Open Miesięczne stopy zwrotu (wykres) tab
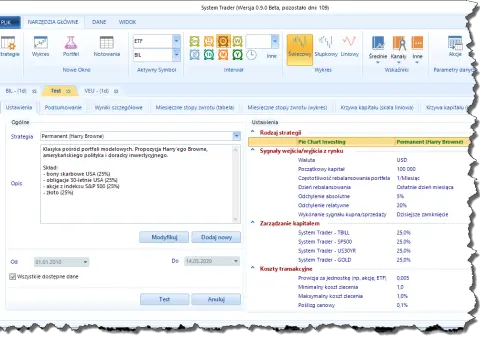The width and height of the screenshot is (480, 360). [x=287, y=107]
